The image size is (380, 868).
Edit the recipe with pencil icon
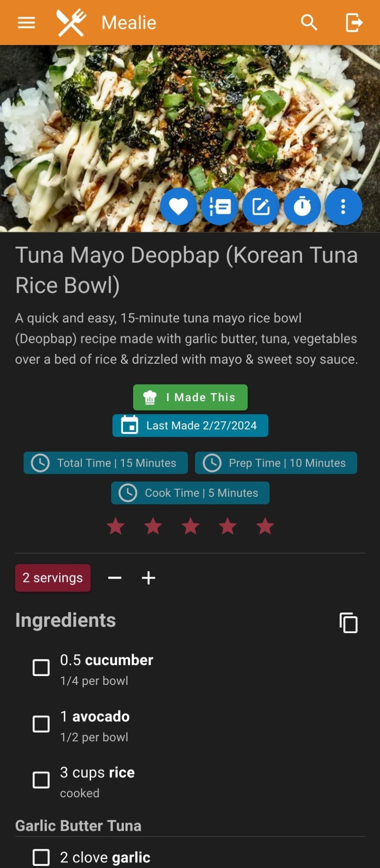click(261, 207)
